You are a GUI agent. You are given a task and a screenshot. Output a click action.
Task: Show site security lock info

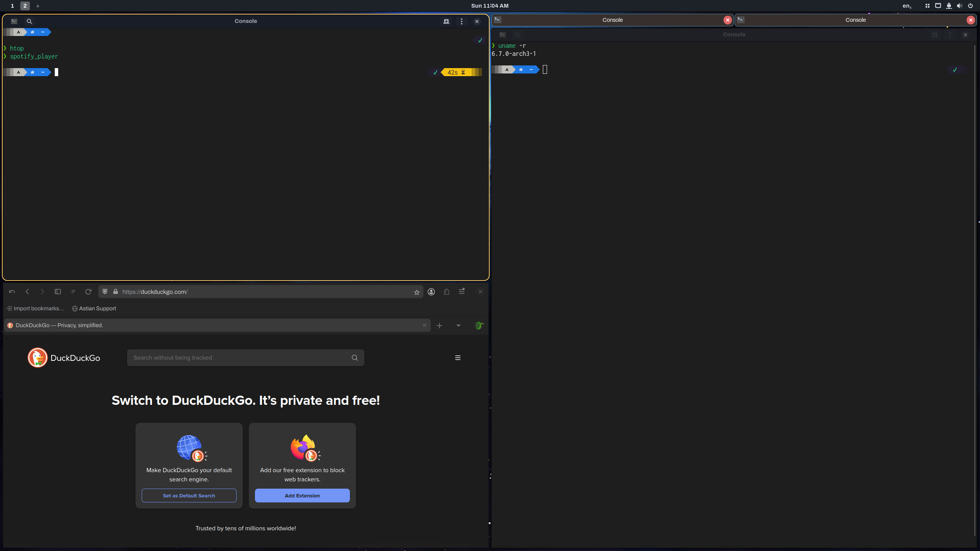pyautogui.click(x=116, y=292)
